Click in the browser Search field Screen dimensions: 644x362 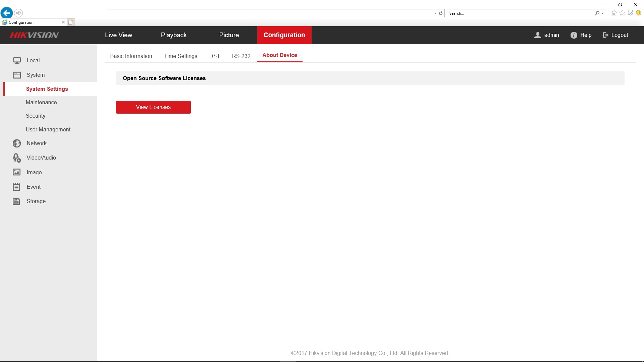point(520,13)
